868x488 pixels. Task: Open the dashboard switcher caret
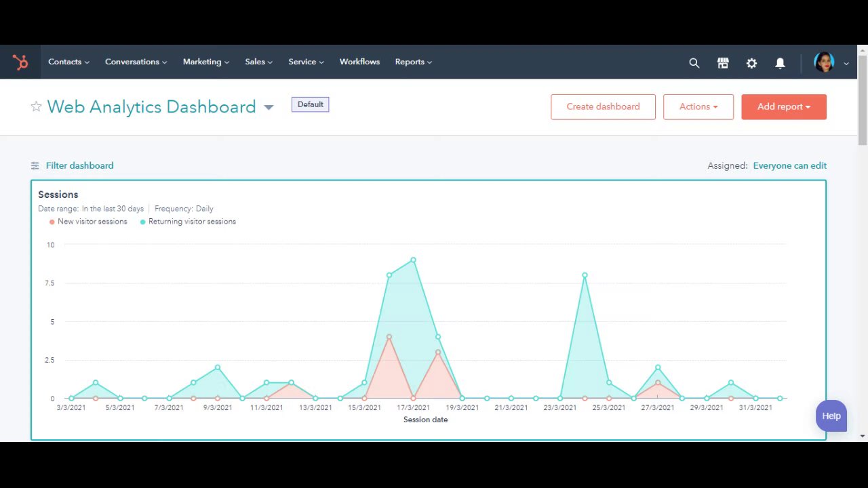pyautogui.click(x=269, y=107)
